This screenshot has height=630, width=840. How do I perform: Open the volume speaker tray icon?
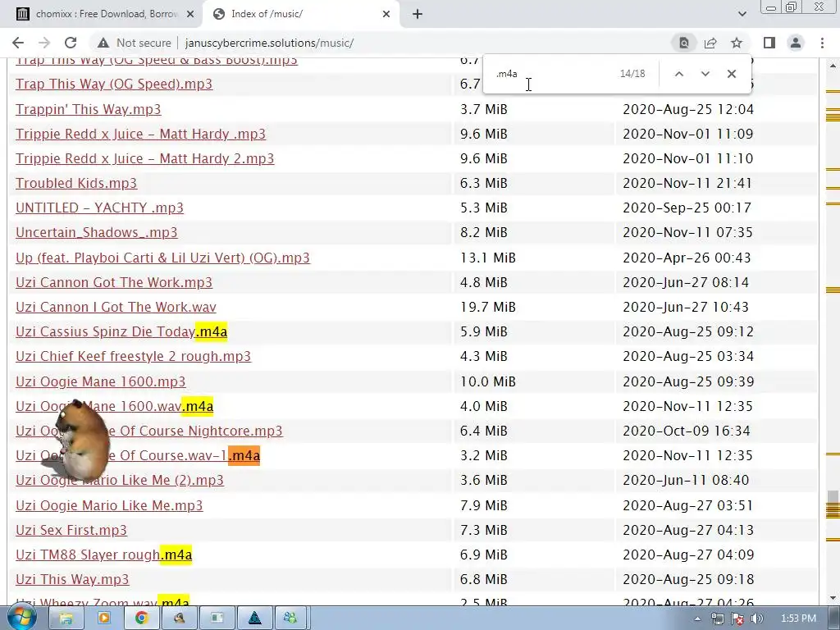tap(757, 619)
